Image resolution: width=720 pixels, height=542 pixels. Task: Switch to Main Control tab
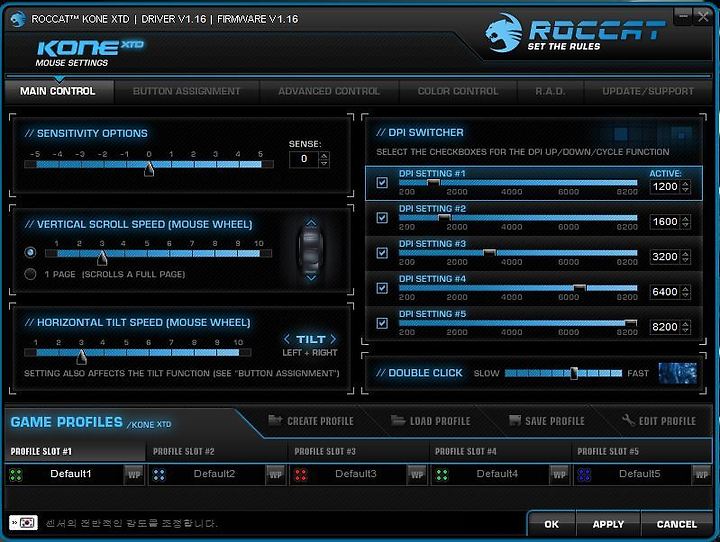click(58, 91)
